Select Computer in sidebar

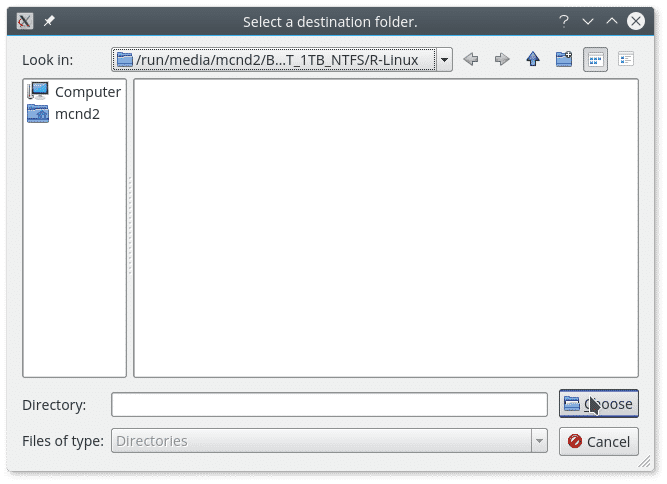pos(74,91)
